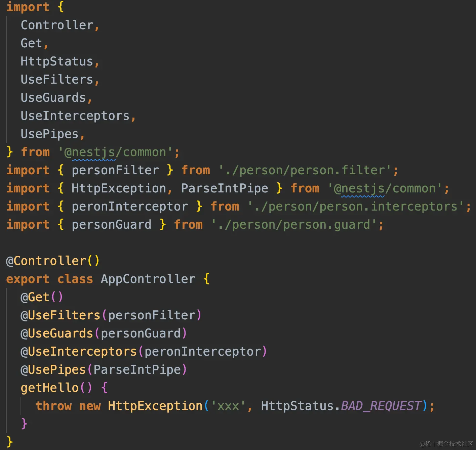Click 'personFilter' inside the @UseFilters parentheses
Screen dimensions: 476x450
click(152, 315)
